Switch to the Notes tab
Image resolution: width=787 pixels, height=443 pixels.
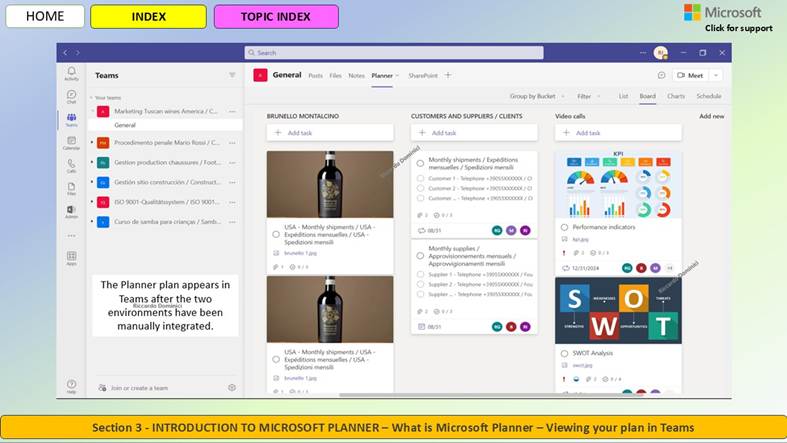[356, 76]
